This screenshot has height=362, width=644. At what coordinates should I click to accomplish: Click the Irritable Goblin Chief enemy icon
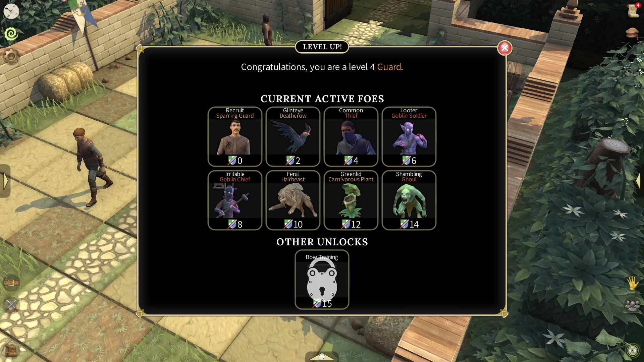(235, 200)
